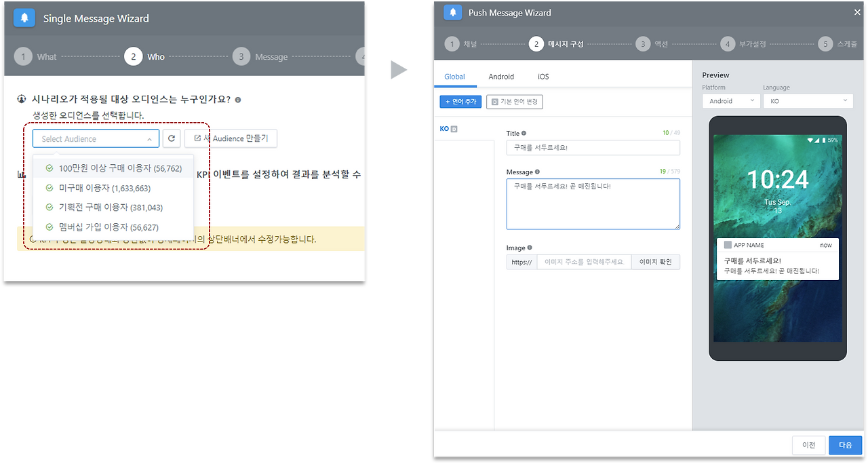Click step 2 Who circle
This screenshot has height=464, width=868.
pos(133,56)
